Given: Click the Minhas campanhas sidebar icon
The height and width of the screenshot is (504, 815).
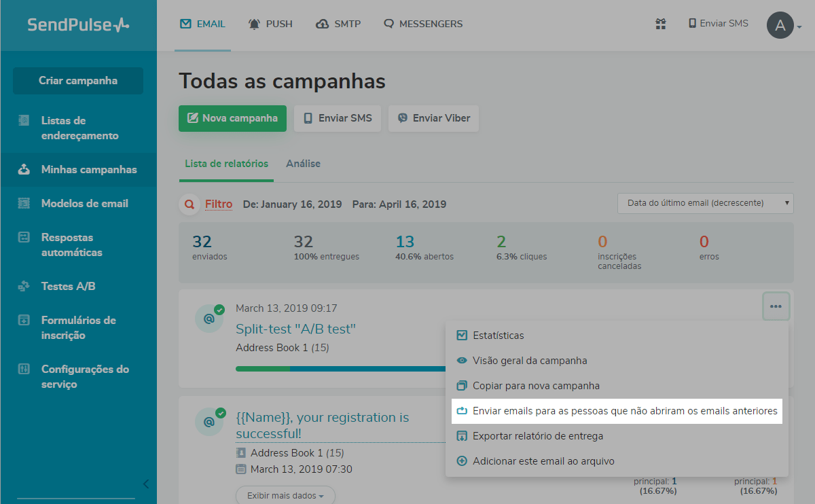Looking at the screenshot, I should [x=24, y=170].
